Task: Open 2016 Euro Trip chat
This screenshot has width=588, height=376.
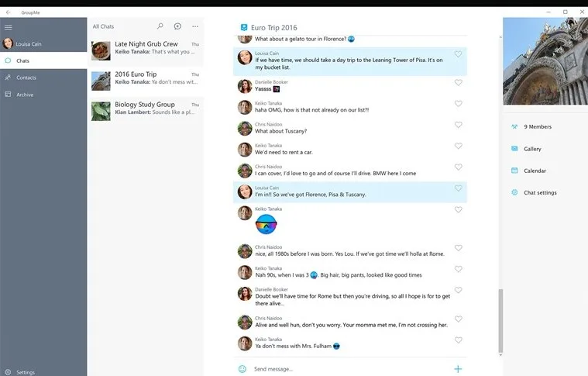Action: coord(146,81)
